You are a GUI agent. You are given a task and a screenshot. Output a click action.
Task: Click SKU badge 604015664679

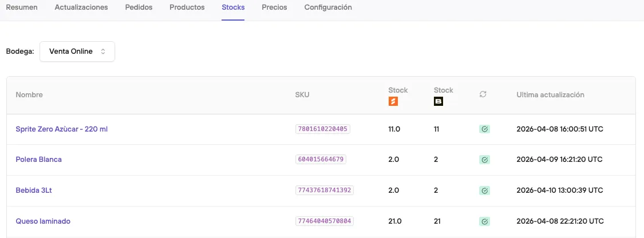321,160
